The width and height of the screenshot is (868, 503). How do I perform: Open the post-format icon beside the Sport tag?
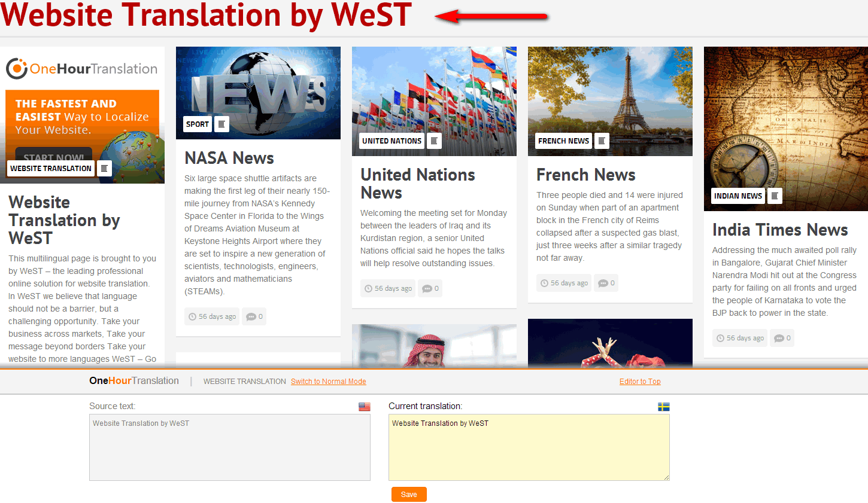(221, 124)
